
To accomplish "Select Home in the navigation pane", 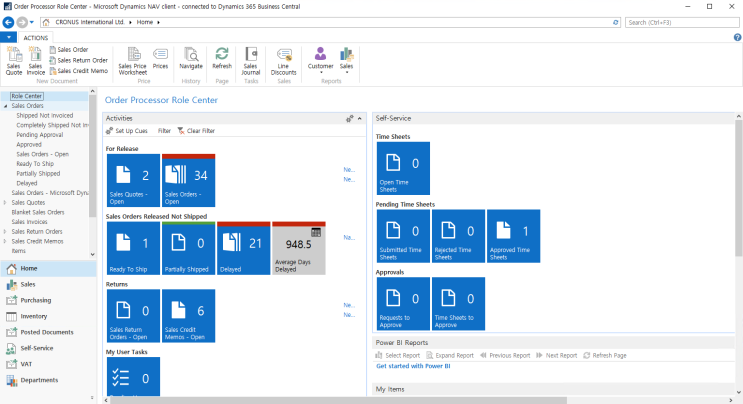I will (48, 269).
